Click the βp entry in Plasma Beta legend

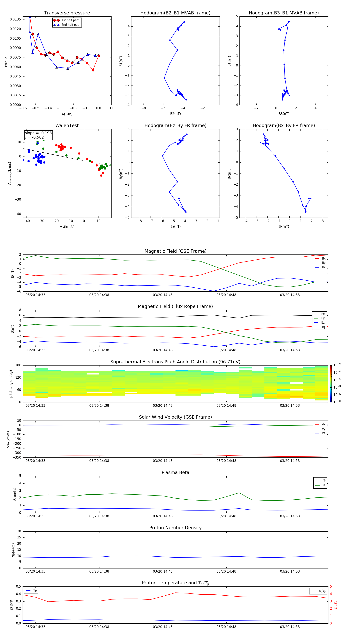[320, 480]
